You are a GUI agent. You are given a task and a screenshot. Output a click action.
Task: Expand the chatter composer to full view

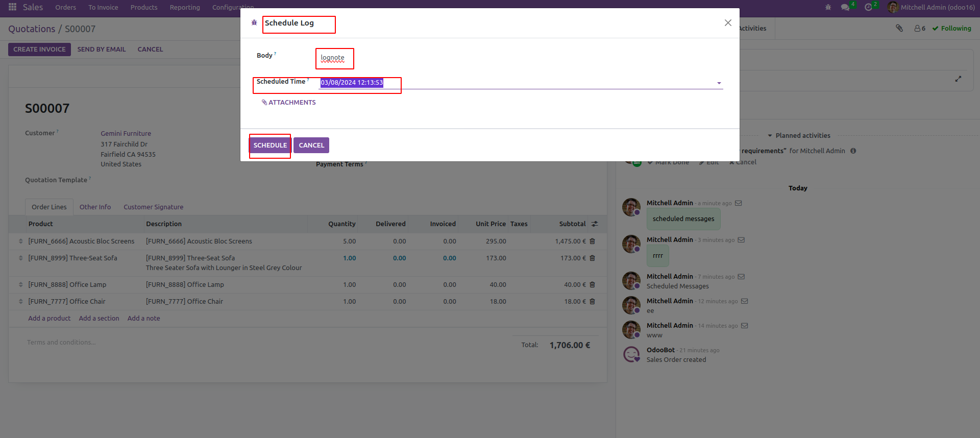pos(958,79)
